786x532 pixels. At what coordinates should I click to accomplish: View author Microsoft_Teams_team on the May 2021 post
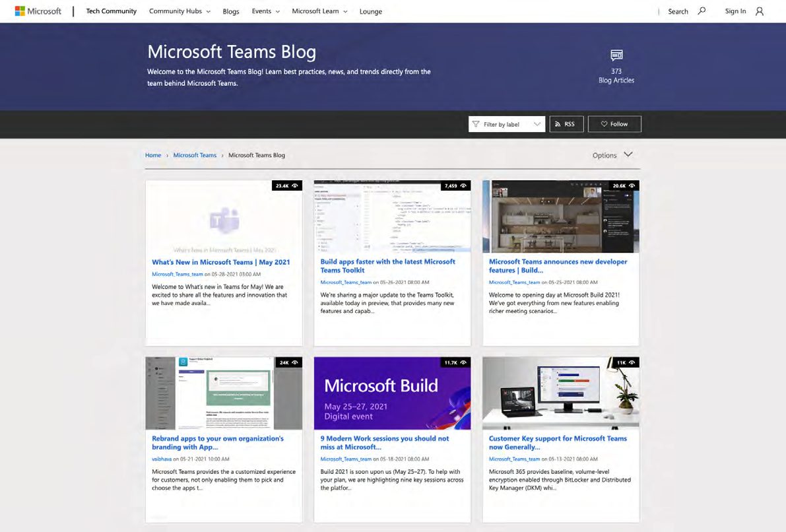[x=178, y=275]
